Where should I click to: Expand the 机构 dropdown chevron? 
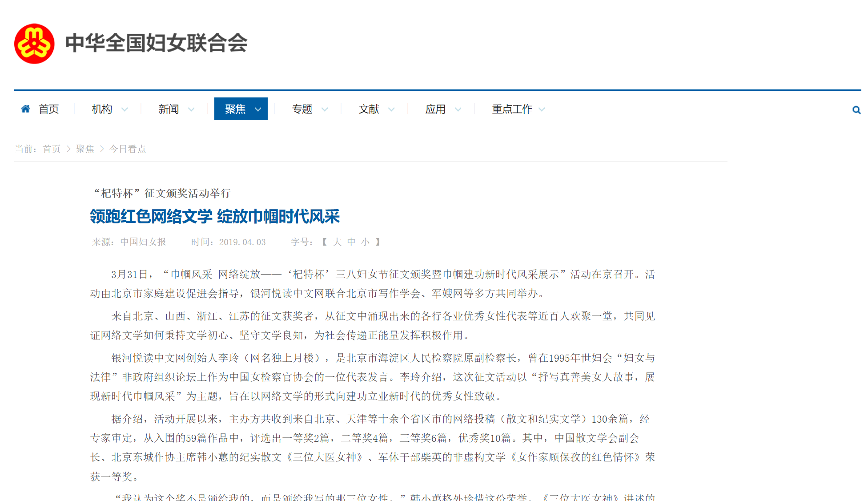pyautogui.click(x=125, y=109)
